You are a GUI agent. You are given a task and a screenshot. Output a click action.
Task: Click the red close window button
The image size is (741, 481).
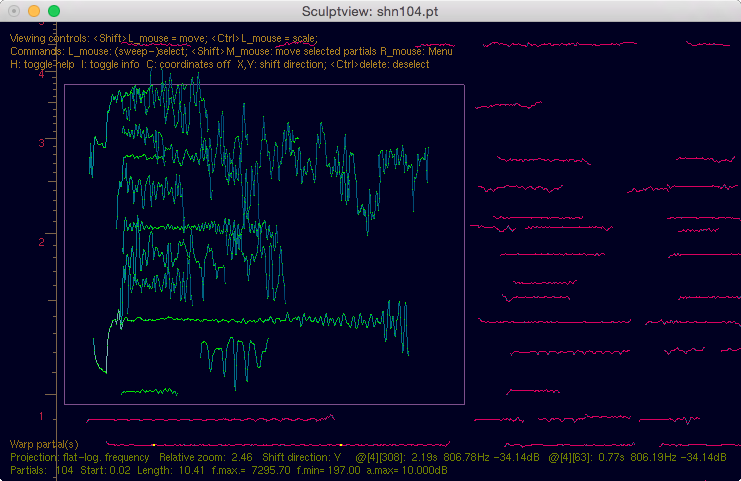click(x=14, y=10)
